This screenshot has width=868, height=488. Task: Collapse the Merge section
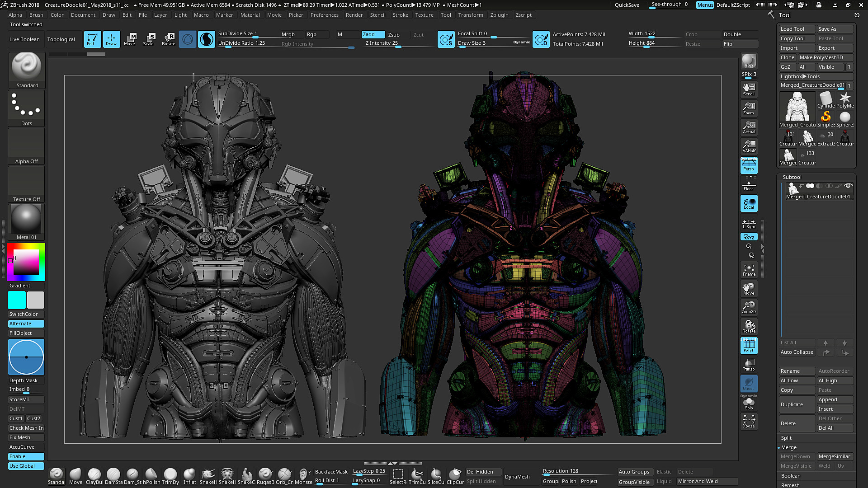click(789, 447)
